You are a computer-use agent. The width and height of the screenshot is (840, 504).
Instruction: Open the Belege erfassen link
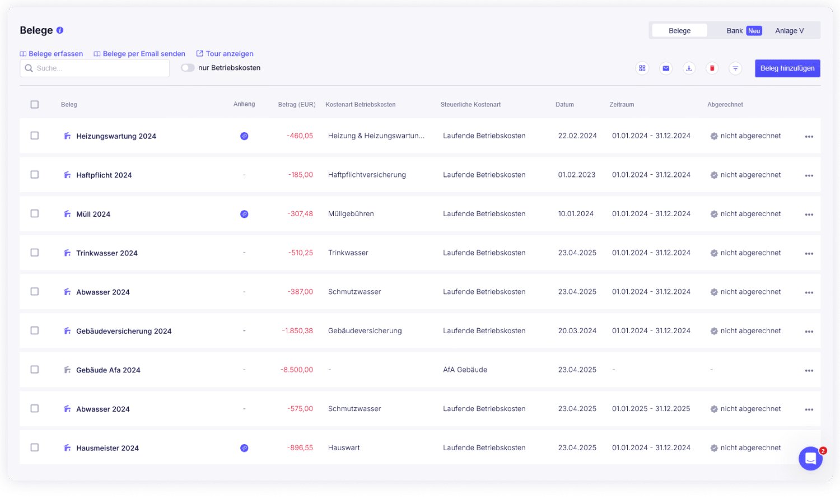[x=52, y=54]
